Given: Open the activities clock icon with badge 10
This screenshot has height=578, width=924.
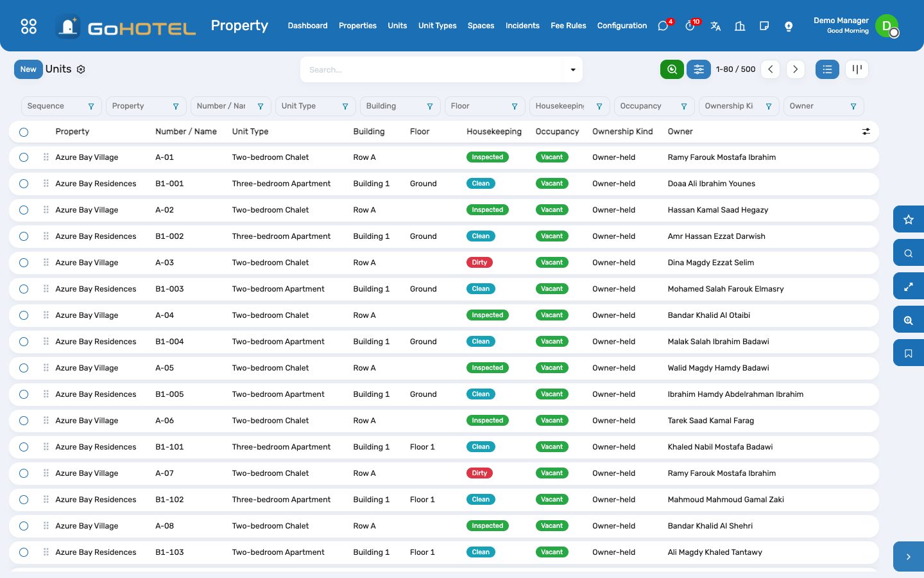Looking at the screenshot, I should pyautogui.click(x=690, y=26).
